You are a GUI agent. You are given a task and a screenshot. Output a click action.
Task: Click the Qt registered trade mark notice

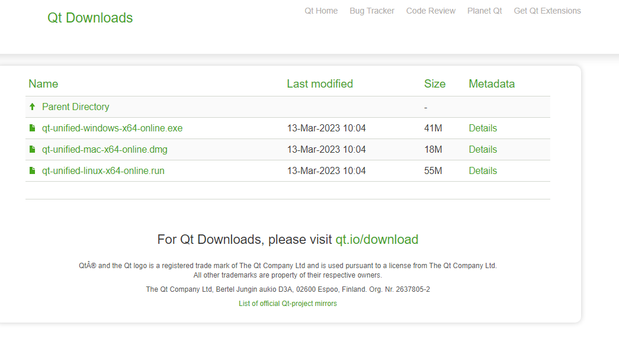pyautogui.click(x=288, y=265)
